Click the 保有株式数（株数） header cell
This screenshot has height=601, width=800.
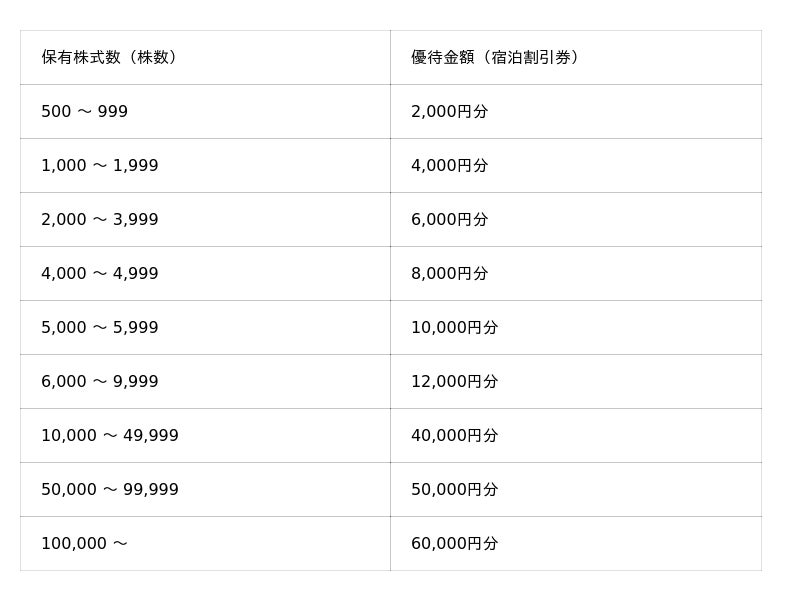point(110,58)
